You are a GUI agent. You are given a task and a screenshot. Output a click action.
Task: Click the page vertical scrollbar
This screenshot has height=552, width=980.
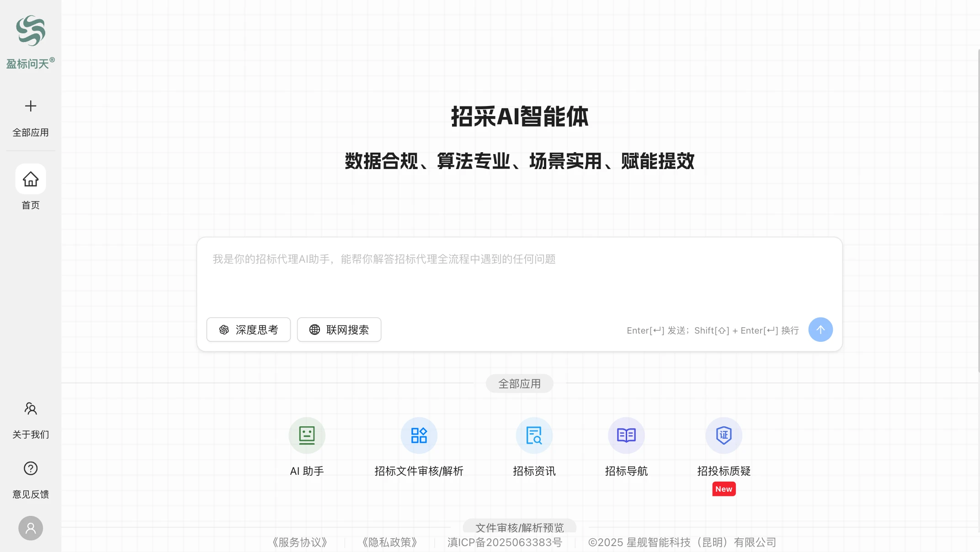coord(978,210)
